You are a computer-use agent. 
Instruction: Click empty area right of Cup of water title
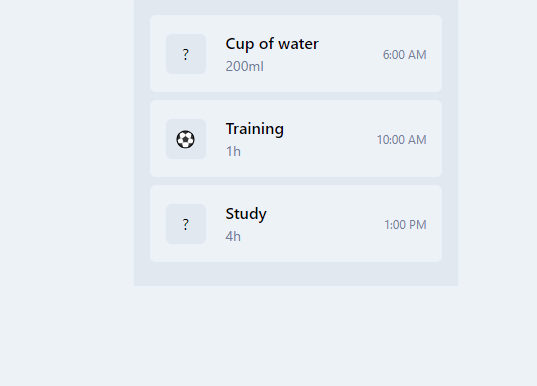click(349, 45)
